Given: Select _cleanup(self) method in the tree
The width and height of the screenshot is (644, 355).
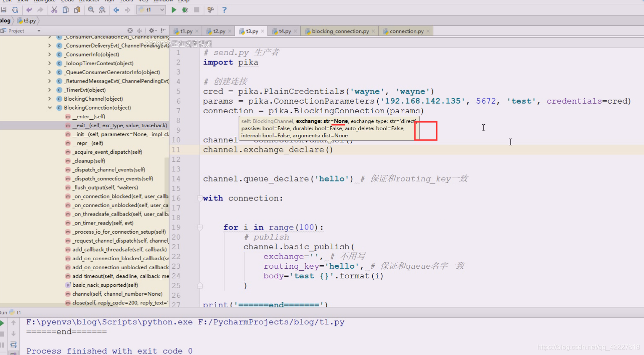Looking at the screenshot, I should tap(88, 160).
